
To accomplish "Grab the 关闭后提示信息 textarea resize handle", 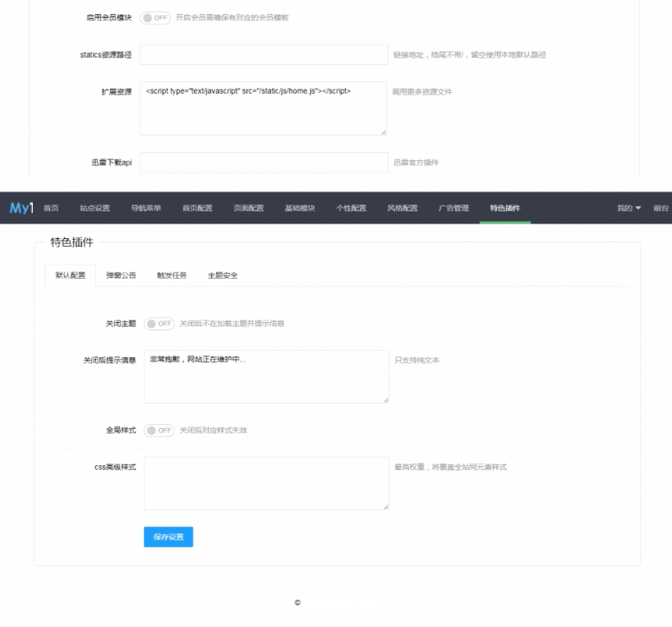I will click(386, 400).
